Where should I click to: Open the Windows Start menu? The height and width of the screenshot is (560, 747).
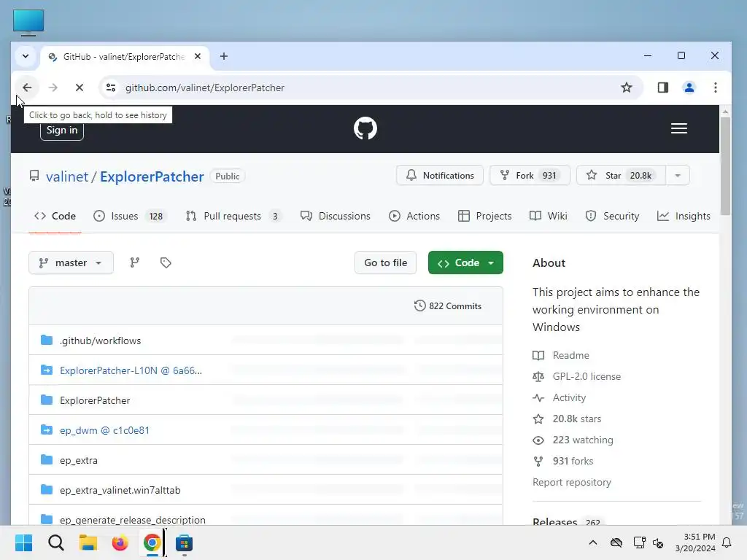tap(24, 542)
